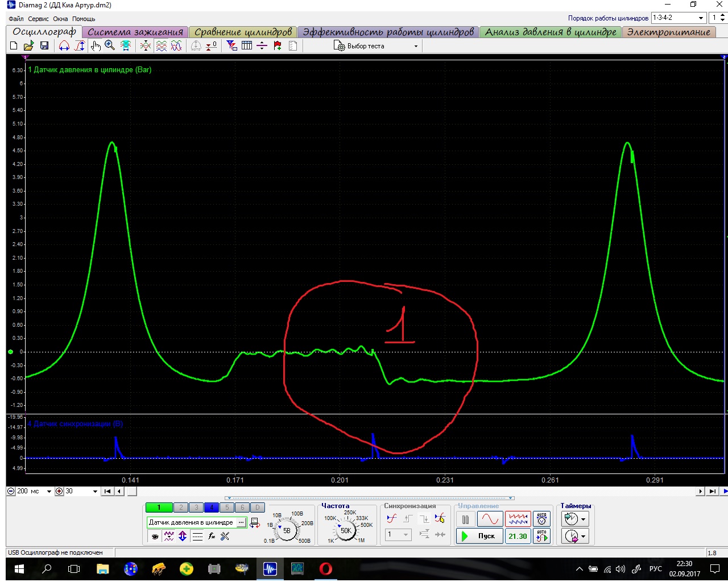Click the vertical invert arrows icon
This screenshot has width=728, height=582.
(x=183, y=536)
